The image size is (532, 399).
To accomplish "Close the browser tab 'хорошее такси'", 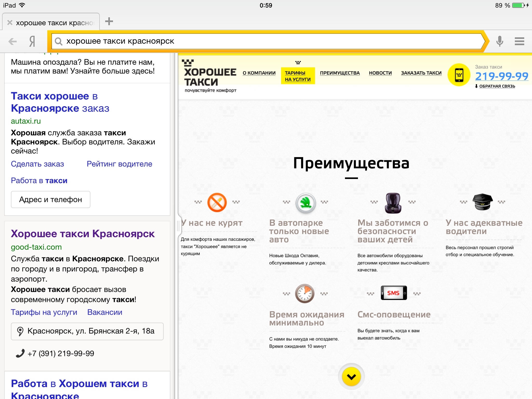I will (10, 23).
